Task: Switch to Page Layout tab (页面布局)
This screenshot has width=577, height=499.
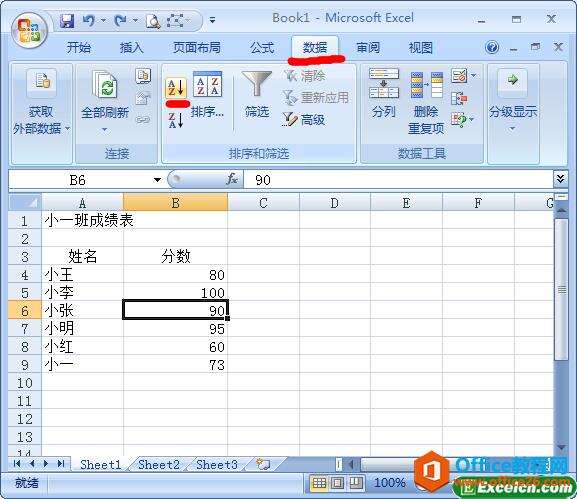Action: coord(197,47)
